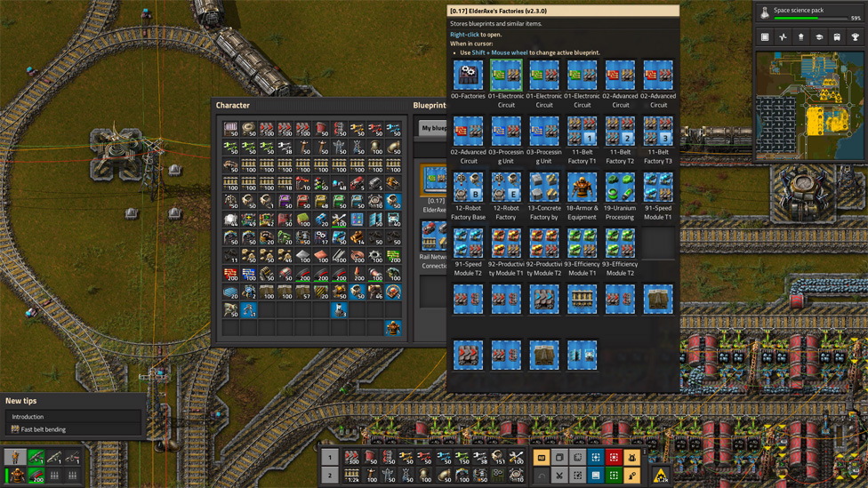Pick the 92-Productivity Module T2 blueprint
Screen dimensions: 868x488
[544, 243]
